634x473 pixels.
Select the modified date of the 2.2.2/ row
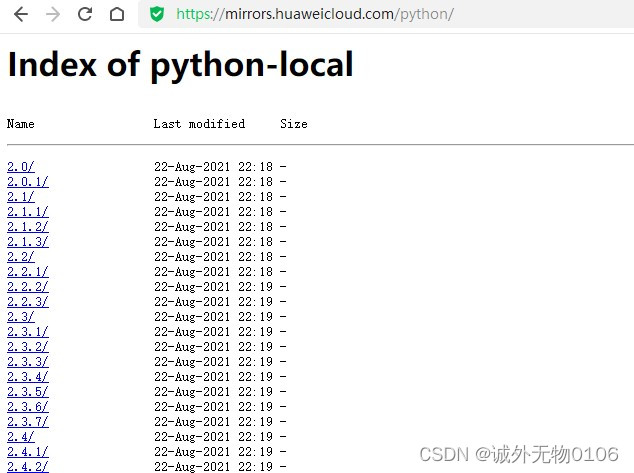(x=213, y=286)
